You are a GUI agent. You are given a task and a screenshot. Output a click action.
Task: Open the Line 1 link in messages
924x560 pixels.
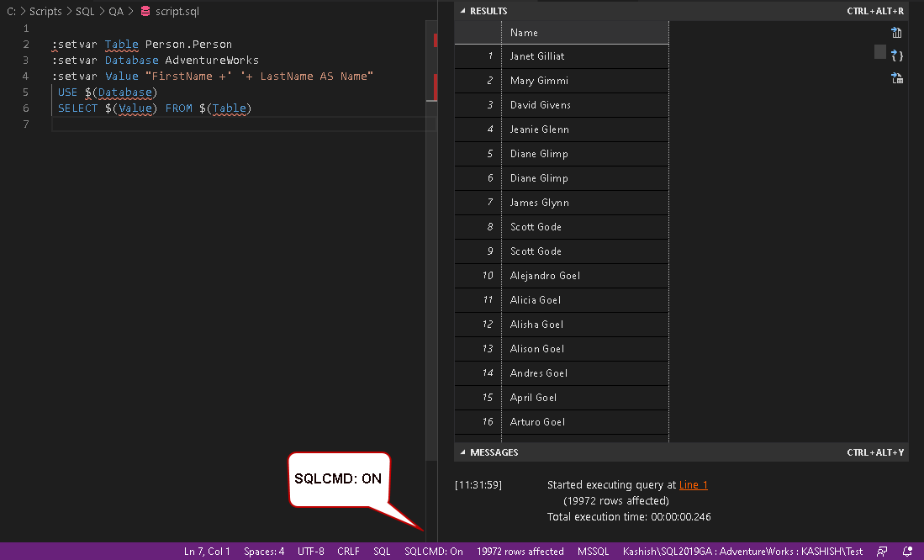(x=693, y=484)
